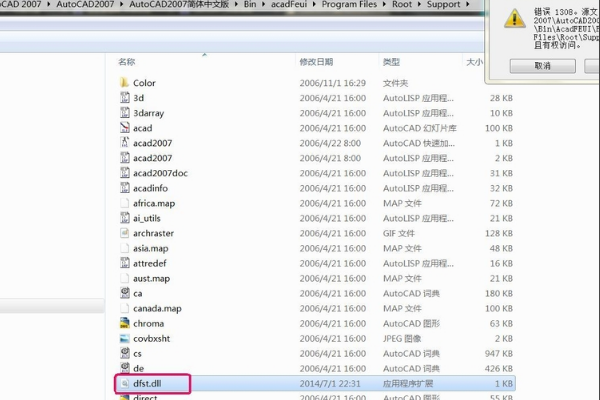Click the 180 KB size of ca
Viewport: 600px width, 400px height.
pyautogui.click(x=499, y=293)
